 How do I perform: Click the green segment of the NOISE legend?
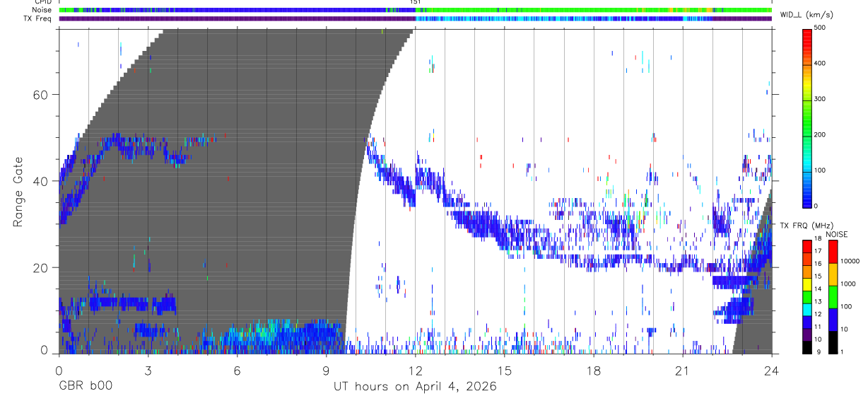pos(833,296)
